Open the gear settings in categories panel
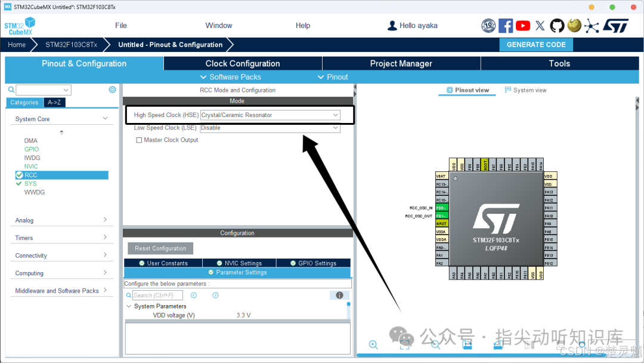644x363 pixels. click(112, 90)
